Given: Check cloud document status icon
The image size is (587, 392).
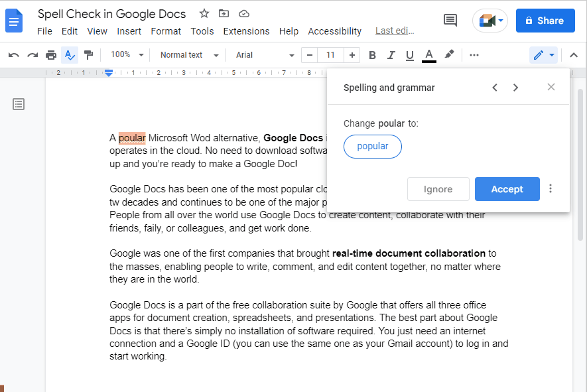Looking at the screenshot, I should click(243, 14).
